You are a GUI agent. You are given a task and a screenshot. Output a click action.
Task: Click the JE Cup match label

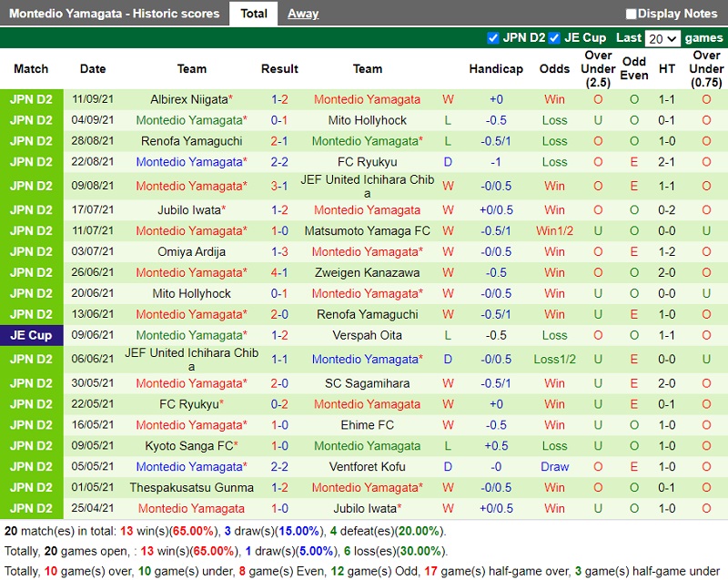tap(32, 335)
